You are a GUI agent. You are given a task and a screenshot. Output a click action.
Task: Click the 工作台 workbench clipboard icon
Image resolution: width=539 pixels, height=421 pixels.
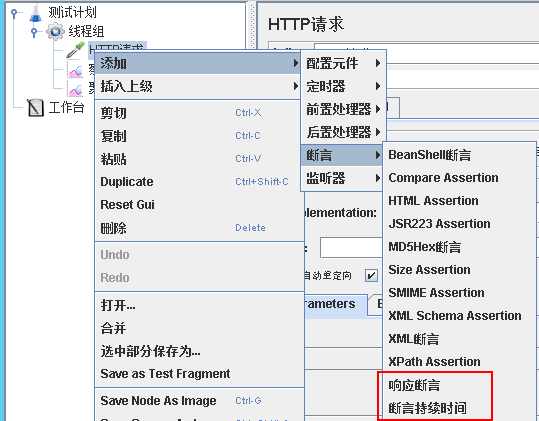[x=35, y=108]
